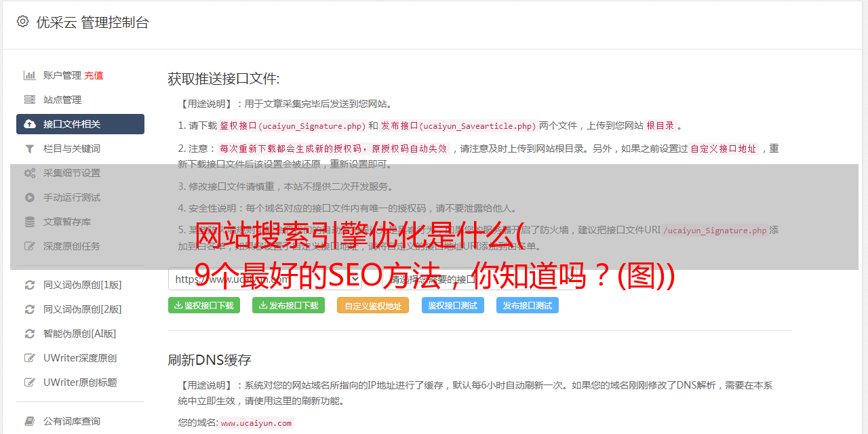The image size is (868, 434).
Task: Click the 刷新DNS缓存 heading
Action: [x=210, y=359]
